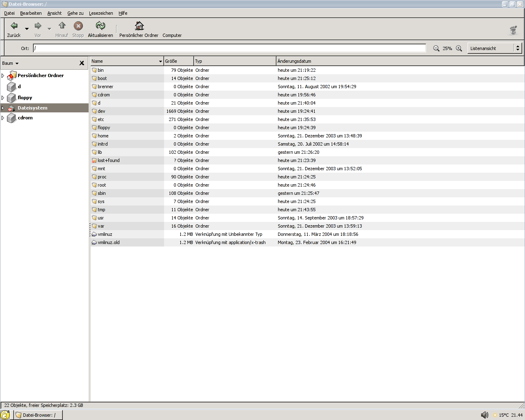This screenshot has height=420, width=525.
Task: Close the Baum side pane
Action: point(82,63)
